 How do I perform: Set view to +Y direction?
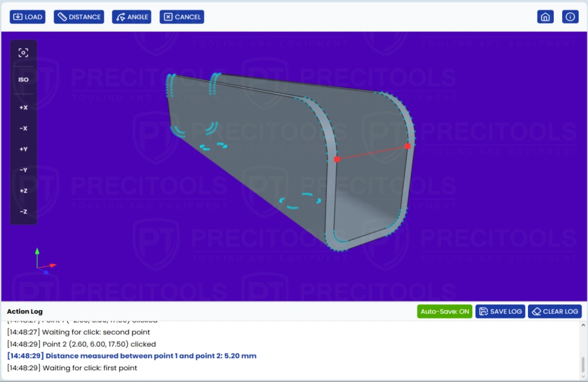24,149
